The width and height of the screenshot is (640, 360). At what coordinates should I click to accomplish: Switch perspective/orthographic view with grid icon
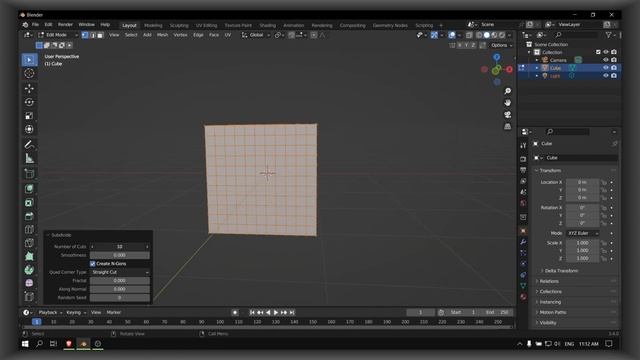[507, 127]
